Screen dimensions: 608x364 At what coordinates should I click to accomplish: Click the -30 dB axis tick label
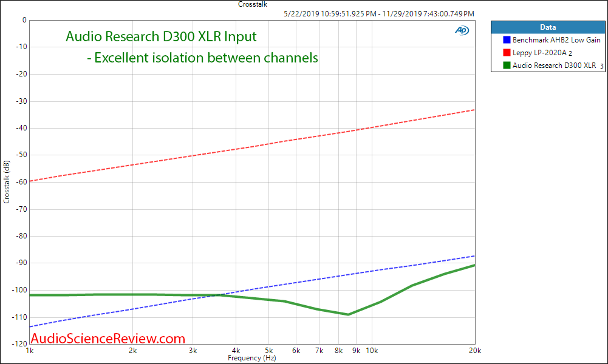21,101
